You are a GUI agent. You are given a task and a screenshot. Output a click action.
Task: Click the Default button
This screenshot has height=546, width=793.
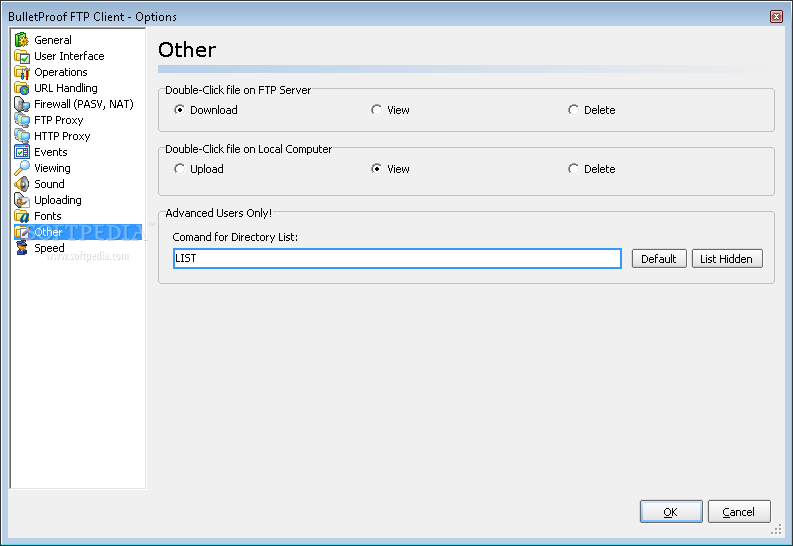[659, 259]
